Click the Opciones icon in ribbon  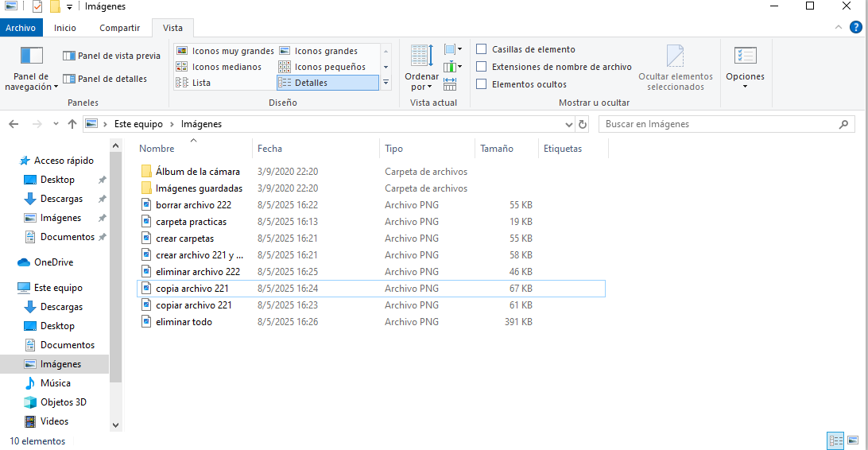745,57
